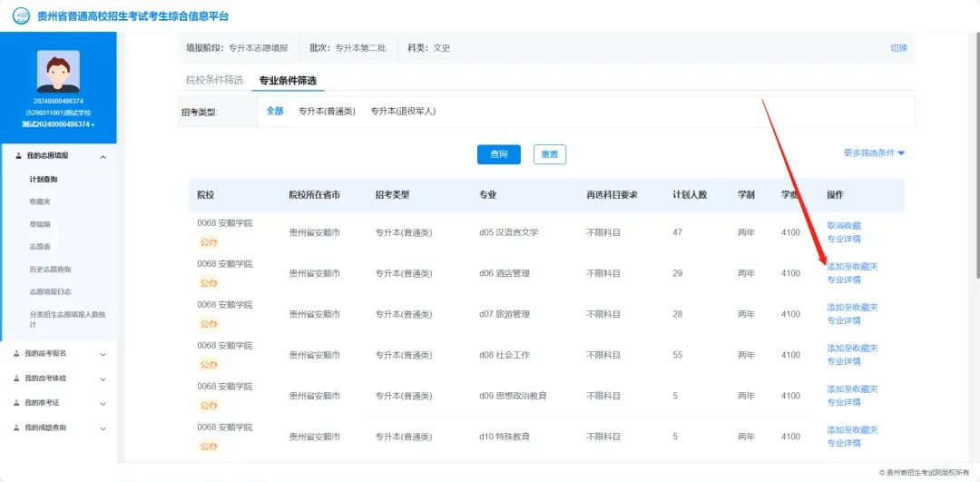The width and height of the screenshot is (980, 482).
Task: Click the icon beside 我的高考报名
Action: tap(16, 353)
